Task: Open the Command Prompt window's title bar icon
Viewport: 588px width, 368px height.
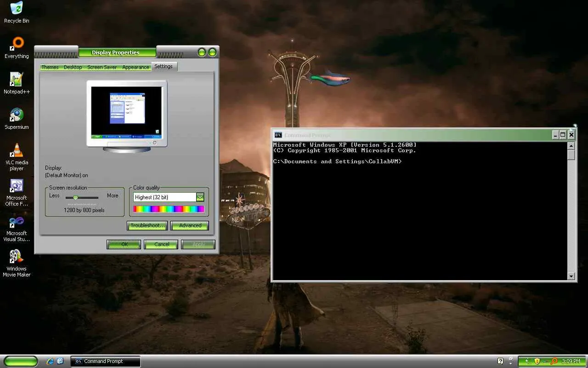Action: tap(278, 135)
